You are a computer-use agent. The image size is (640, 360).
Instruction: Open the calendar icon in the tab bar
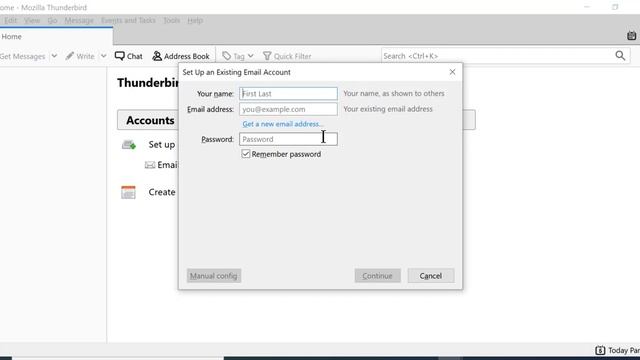pyautogui.click(x=631, y=36)
